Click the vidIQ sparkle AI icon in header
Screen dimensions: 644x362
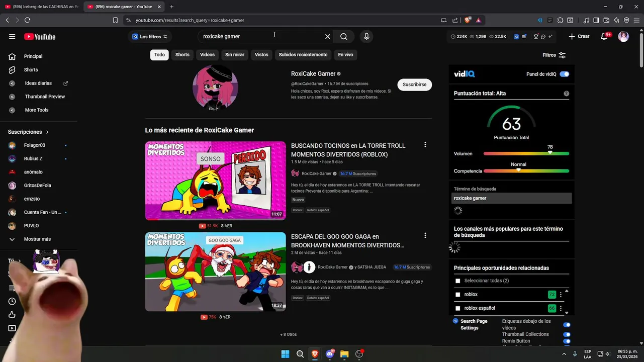tap(550, 36)
